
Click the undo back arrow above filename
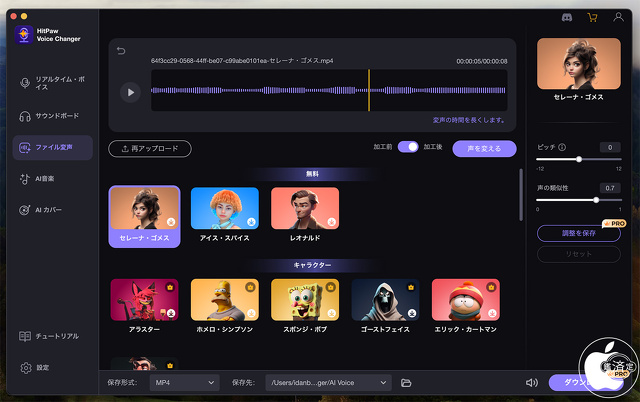click(122, 51)
